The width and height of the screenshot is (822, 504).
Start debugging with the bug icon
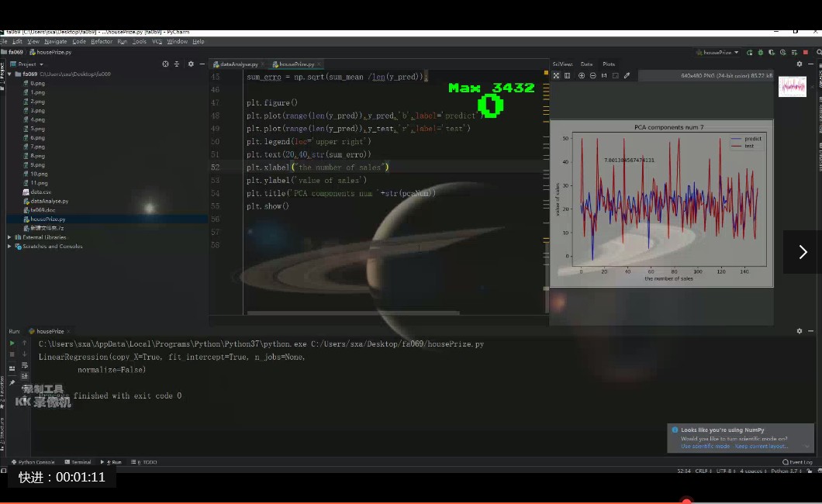pyautogui.click(x=761, y=53)
